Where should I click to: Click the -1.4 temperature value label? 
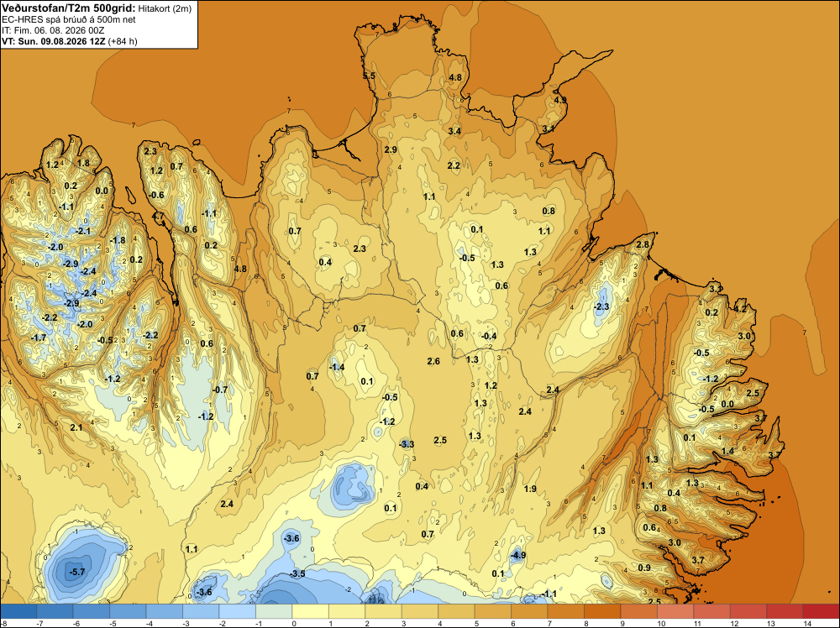(x=337, y=367)
